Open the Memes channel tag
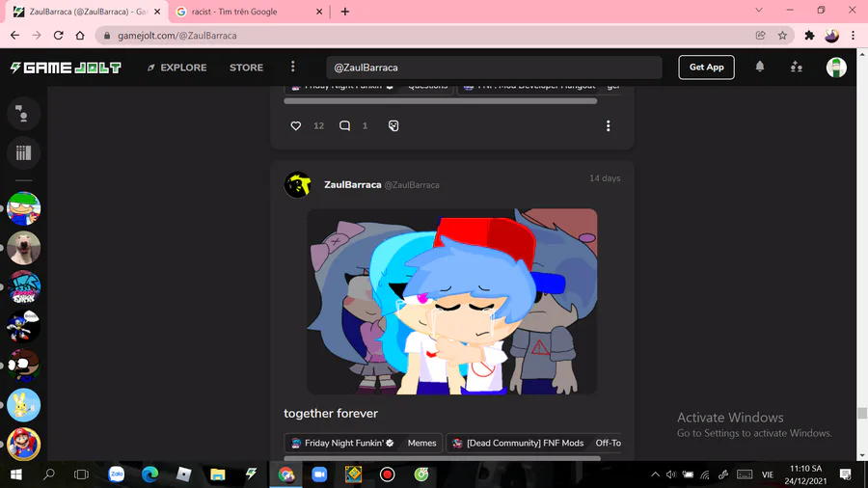Viewport: 868px width, 488px height. coord(421,443)
